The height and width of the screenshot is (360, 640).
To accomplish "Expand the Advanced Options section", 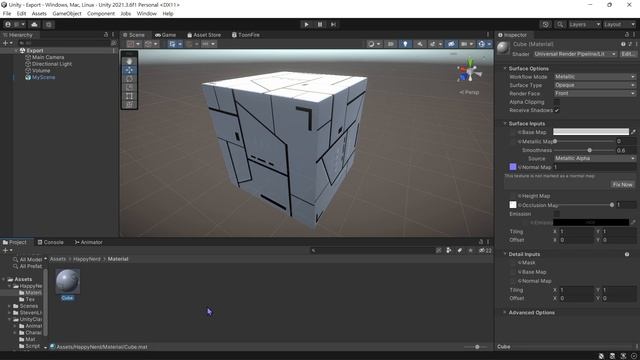I will (x=505, y=312).
